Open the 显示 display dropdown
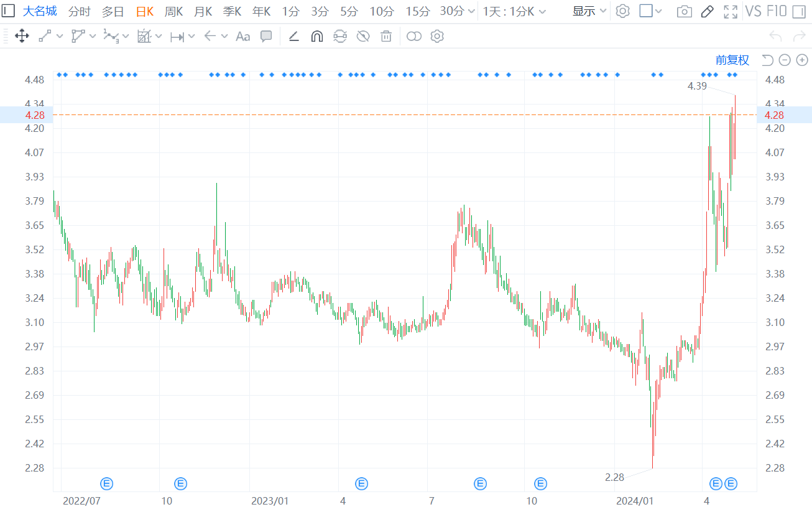The image size is (812, 512). coord(590,11)
